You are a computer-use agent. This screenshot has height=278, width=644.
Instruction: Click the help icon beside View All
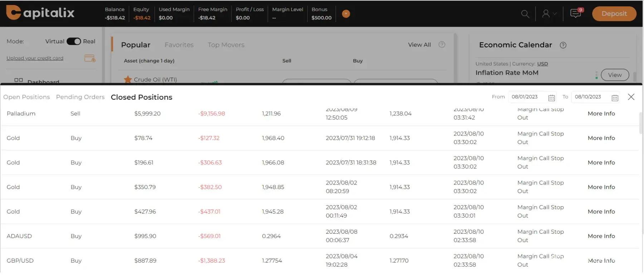[x=442, y=45]
